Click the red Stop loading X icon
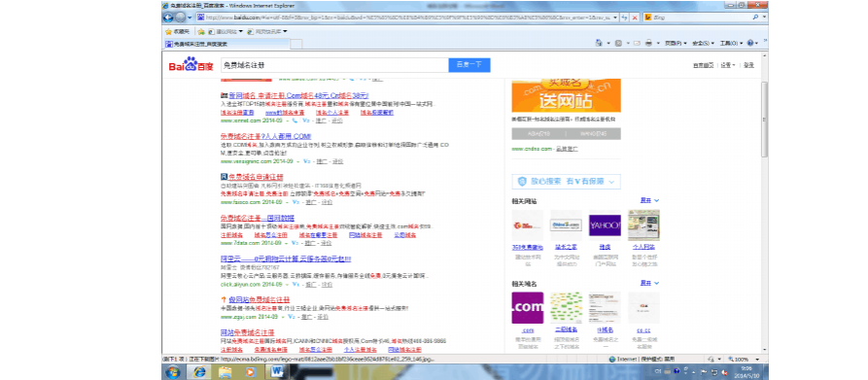The width and height of the screenshot is (868, 380). [635, 17]
